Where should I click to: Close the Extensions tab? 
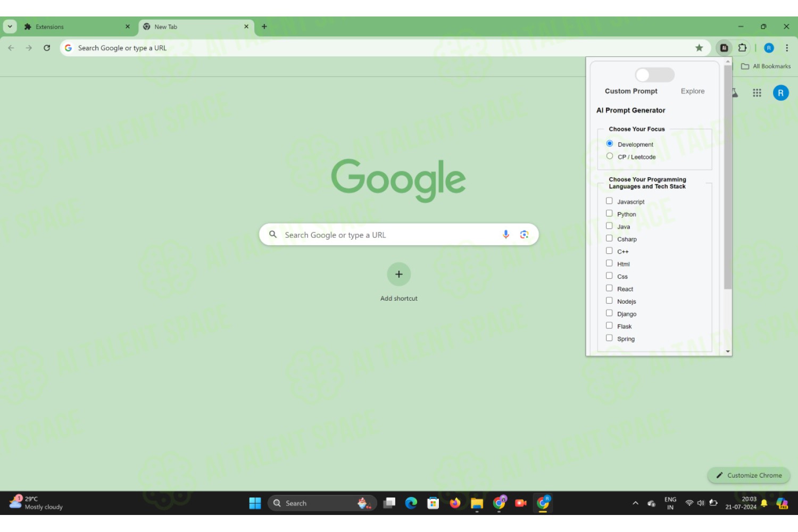coord(128,27)
